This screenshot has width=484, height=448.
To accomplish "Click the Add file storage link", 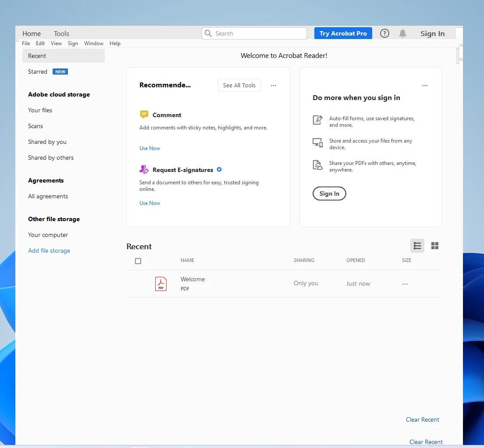I will click(49, 251).
